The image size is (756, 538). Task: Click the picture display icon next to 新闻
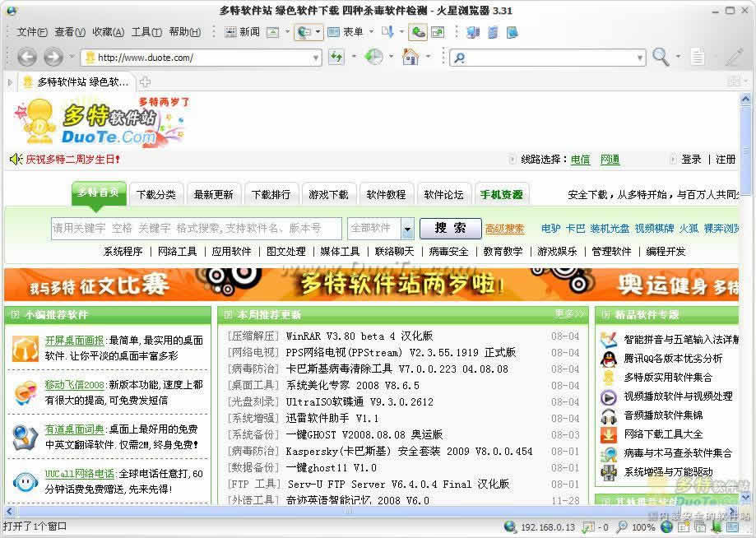click(x=273, y=32)
